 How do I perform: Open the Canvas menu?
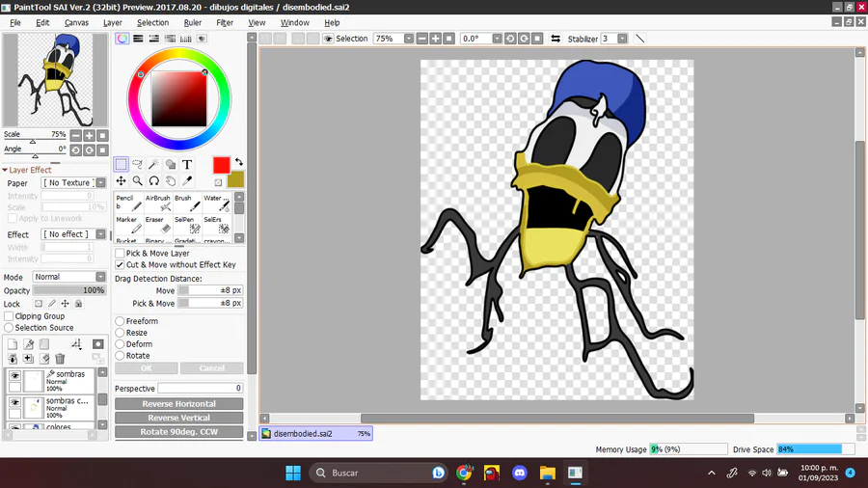[76, 23]
